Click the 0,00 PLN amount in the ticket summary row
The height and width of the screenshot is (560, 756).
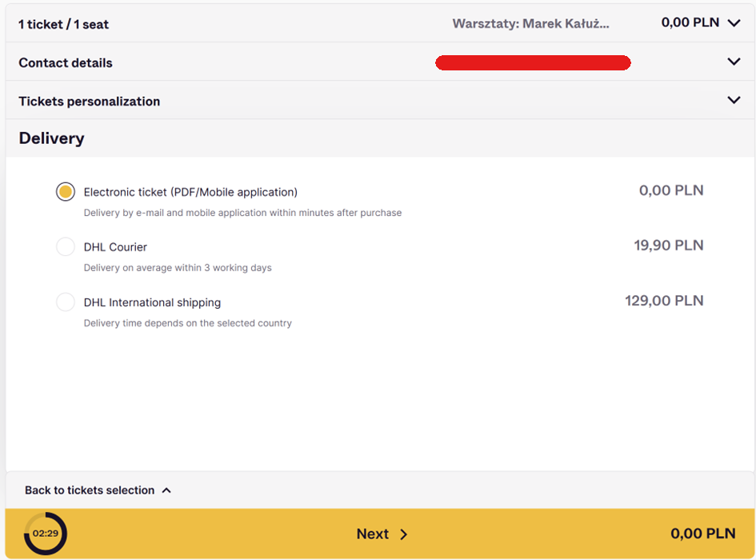(x=690, y=22)
